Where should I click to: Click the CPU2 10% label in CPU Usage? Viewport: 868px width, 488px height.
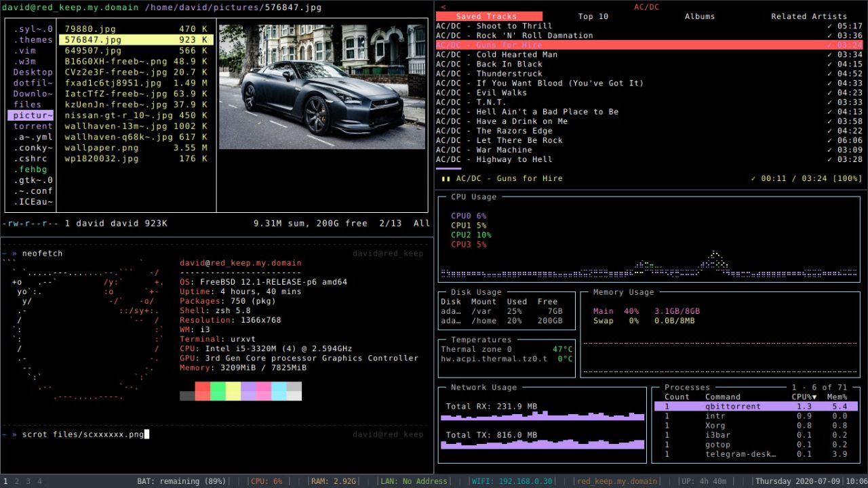click(x=471, y=235)
